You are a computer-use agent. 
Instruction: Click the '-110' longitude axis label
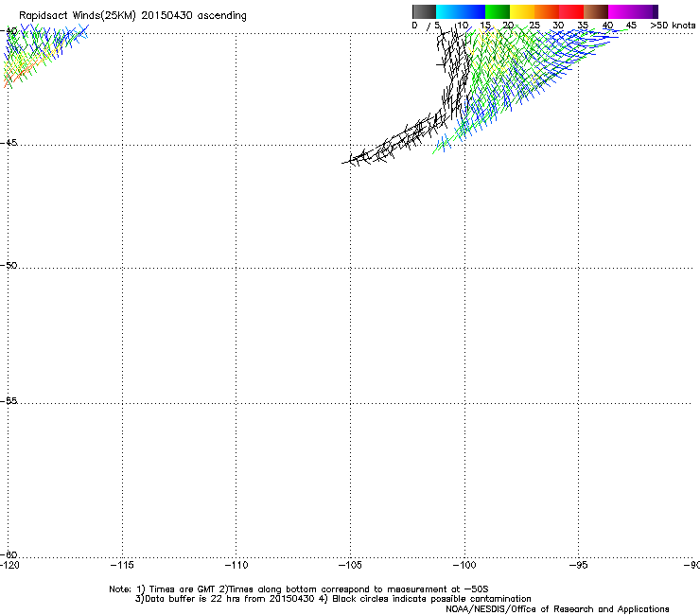tap(236, 566)
